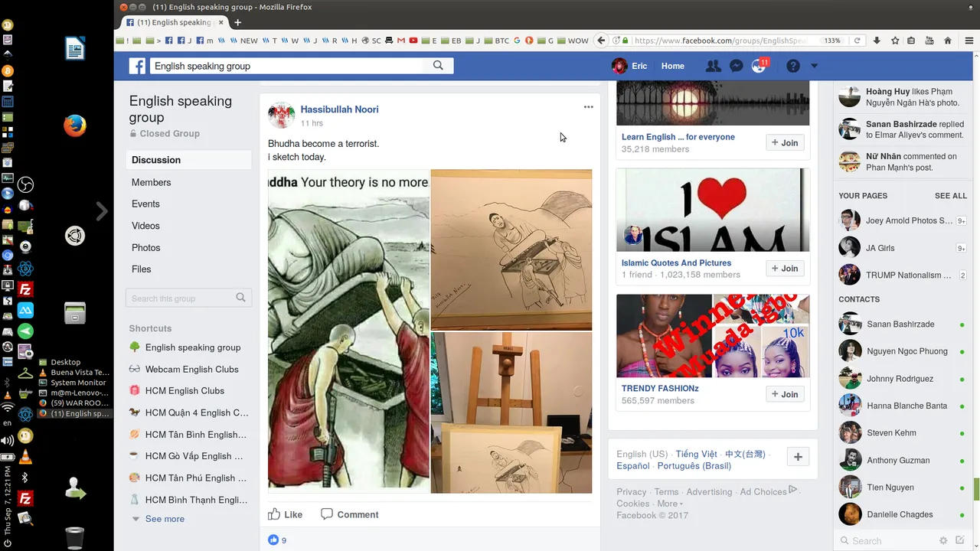Join Islamic Quotes And Pictures group
Viewport: 980px width, 551px height.
(785, 269)
